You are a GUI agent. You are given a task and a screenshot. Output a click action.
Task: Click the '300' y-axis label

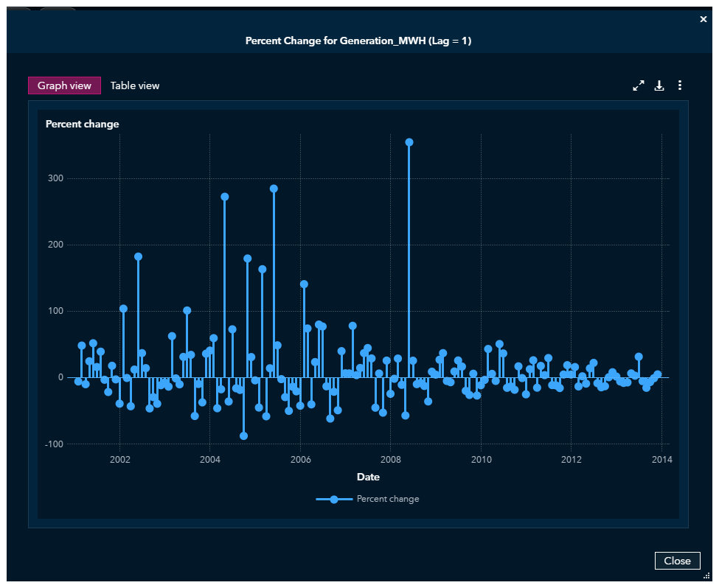(55, 178)
